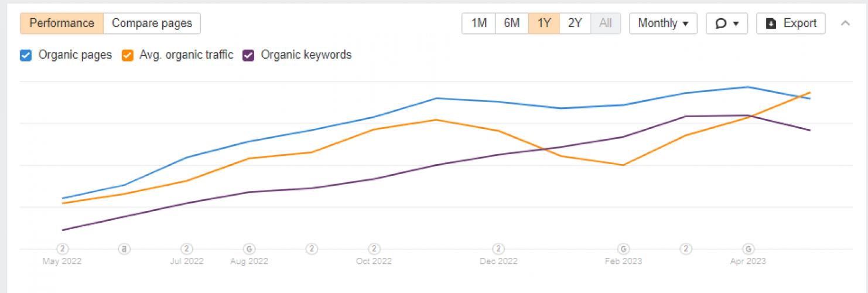Click the 'a' marker icon near June 2022
Image resolution: width=868 pixels, height=293 pixels.
124,249
